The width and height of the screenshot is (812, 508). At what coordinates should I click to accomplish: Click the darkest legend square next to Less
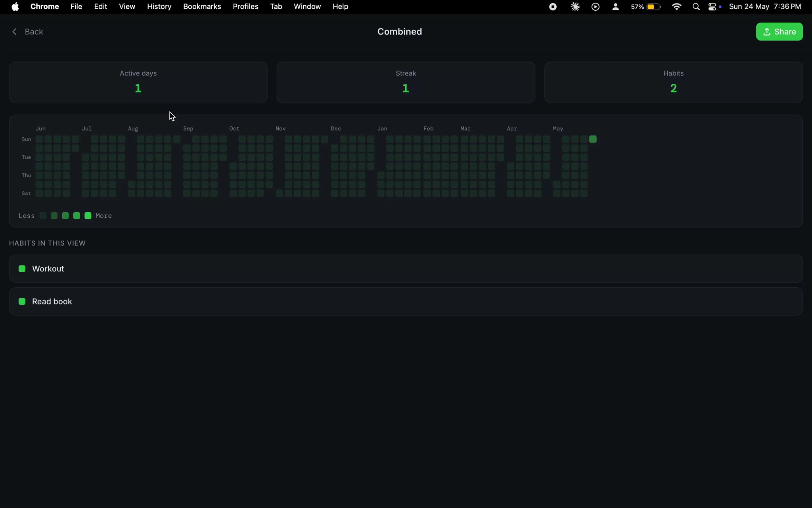43,216
